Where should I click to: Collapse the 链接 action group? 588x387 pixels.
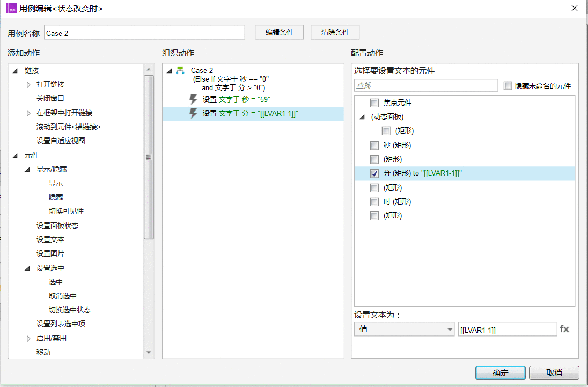coord(16,70)
